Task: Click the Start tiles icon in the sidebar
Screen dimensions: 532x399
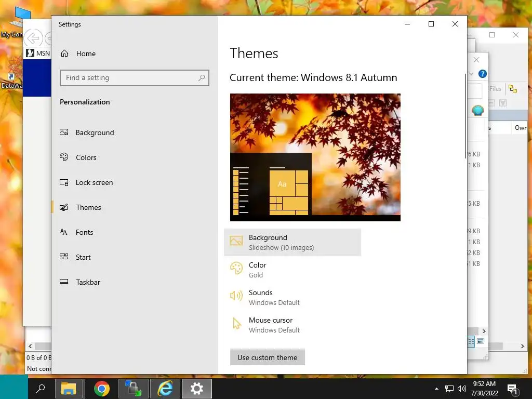Action: pos(64,257)
